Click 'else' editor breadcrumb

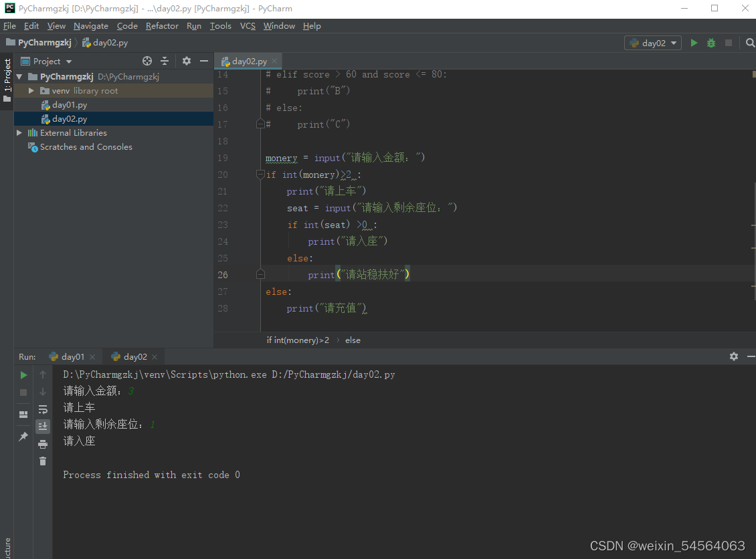(x=353, y=340)
